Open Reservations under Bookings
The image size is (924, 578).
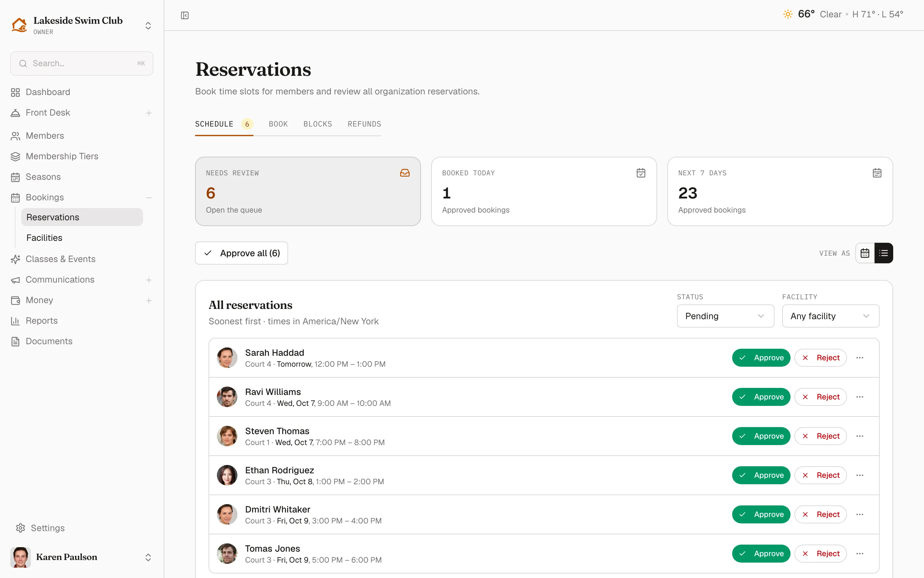click(x=82, y=217)
